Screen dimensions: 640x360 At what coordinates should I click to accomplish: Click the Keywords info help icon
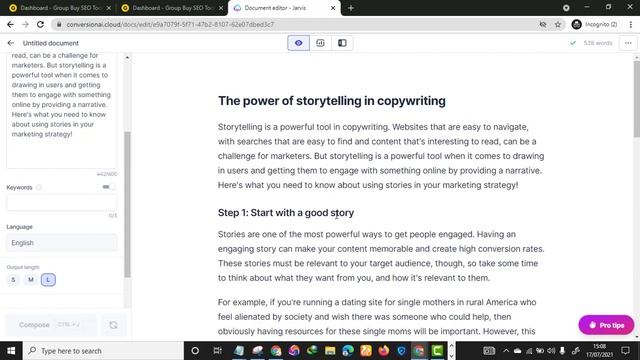tap(39, 187)
